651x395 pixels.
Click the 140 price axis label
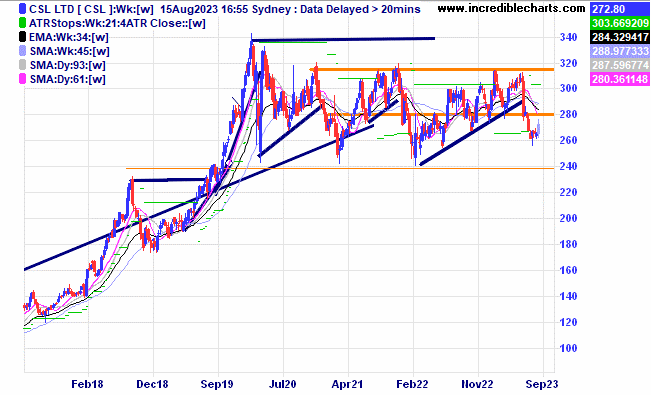pos(568,296)
